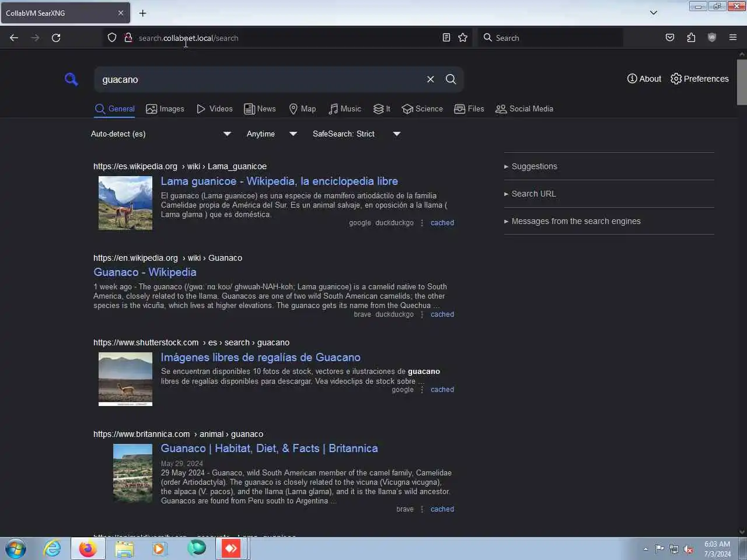Click the tracking protection shield icon
This screenshot has width=747, height=560.
pos(112,38)
